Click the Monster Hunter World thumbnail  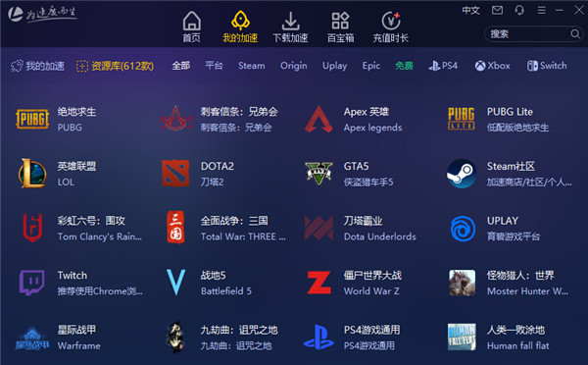point(462,283)
